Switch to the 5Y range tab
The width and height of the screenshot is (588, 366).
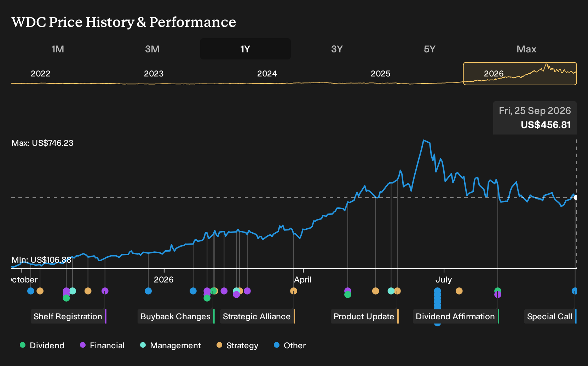point(430,49)
